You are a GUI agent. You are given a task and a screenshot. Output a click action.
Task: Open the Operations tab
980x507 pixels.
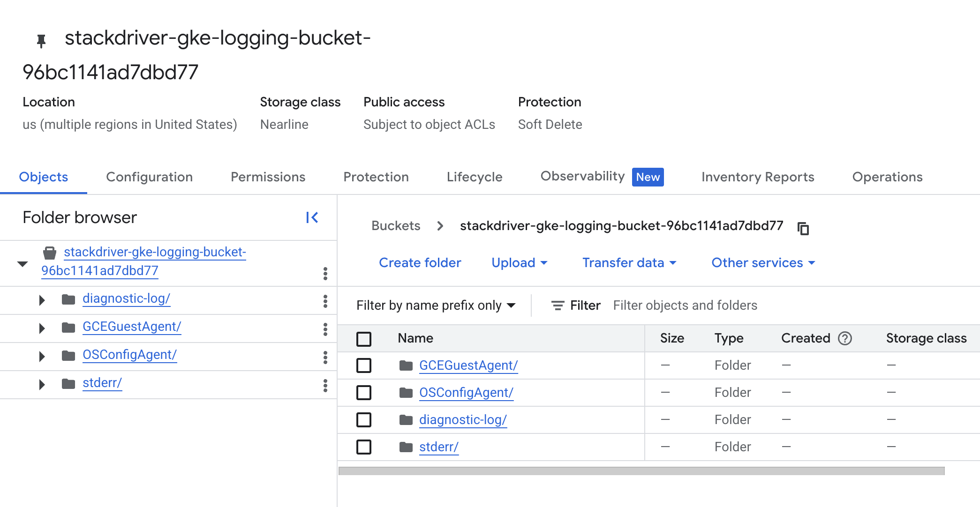click(x=887, y=177)
